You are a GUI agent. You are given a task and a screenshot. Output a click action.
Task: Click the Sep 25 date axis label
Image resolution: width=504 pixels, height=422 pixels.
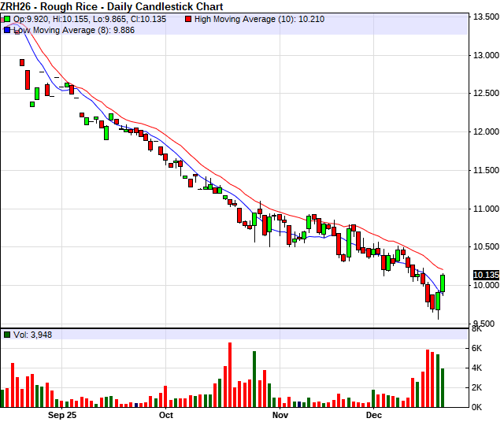(x=62, y=413)
